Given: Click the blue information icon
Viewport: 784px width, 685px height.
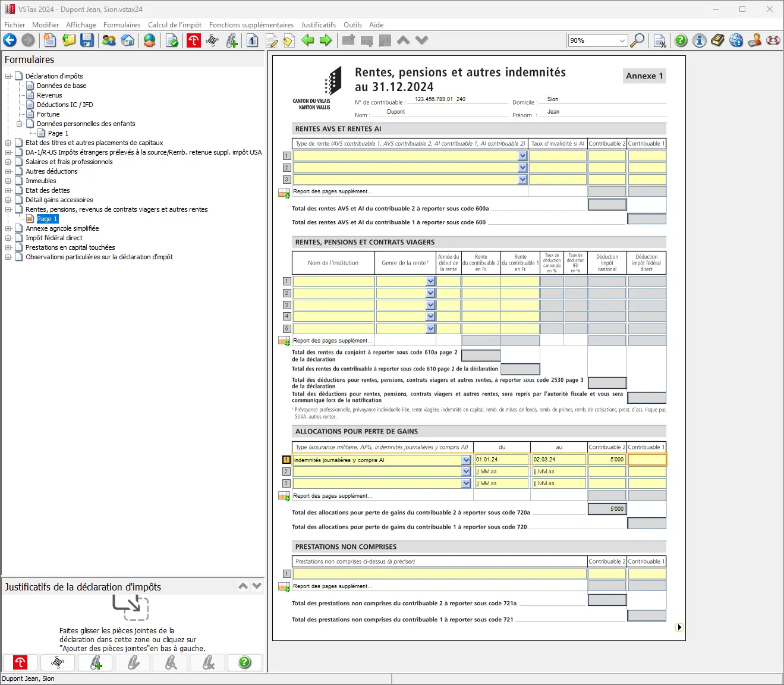Looking at the screenshot, I should [x=700, y=40].
